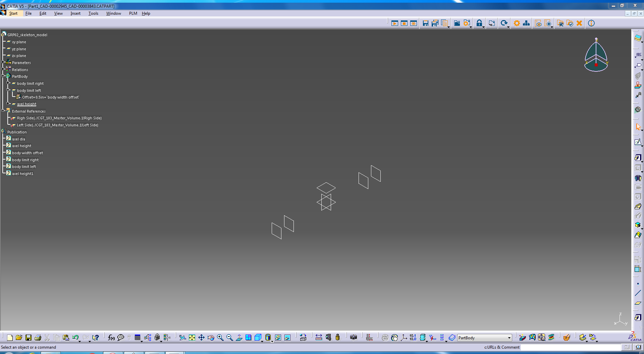Expand the Parameters tree node
Screen dimensions: 644x354
tap(3, 62)
